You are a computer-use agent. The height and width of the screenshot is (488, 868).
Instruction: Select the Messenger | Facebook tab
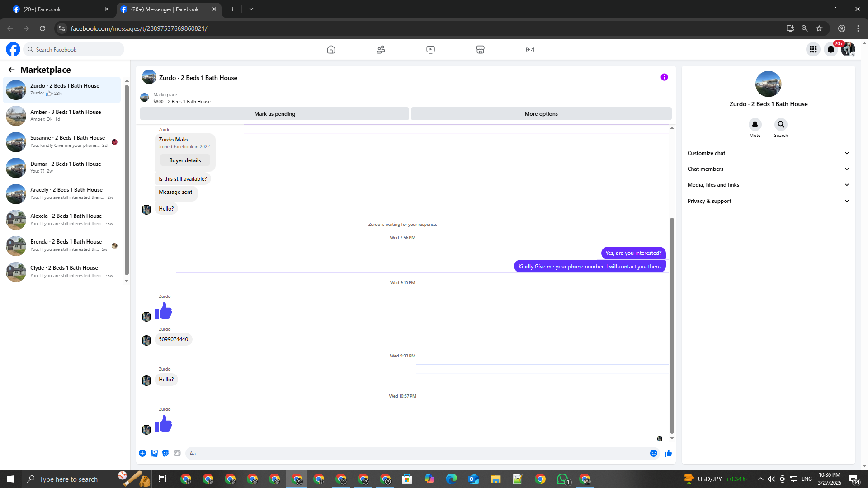tap(169, 9)
